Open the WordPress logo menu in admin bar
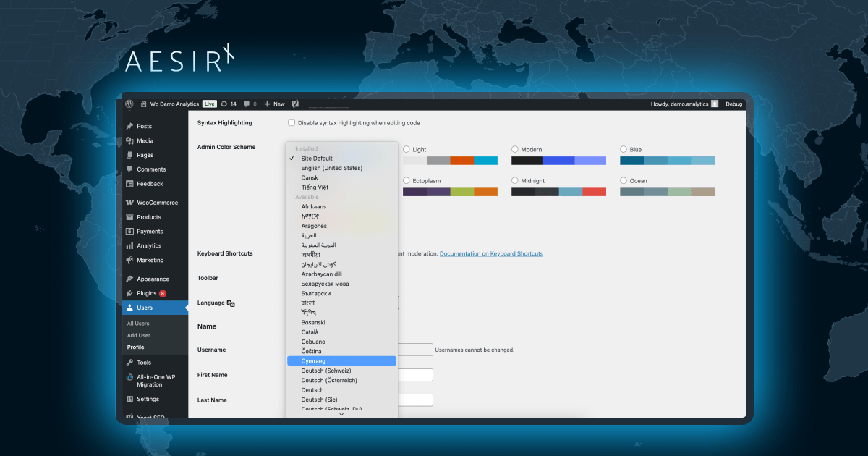Viewport: 868px width, 456px height. [129, 104]
